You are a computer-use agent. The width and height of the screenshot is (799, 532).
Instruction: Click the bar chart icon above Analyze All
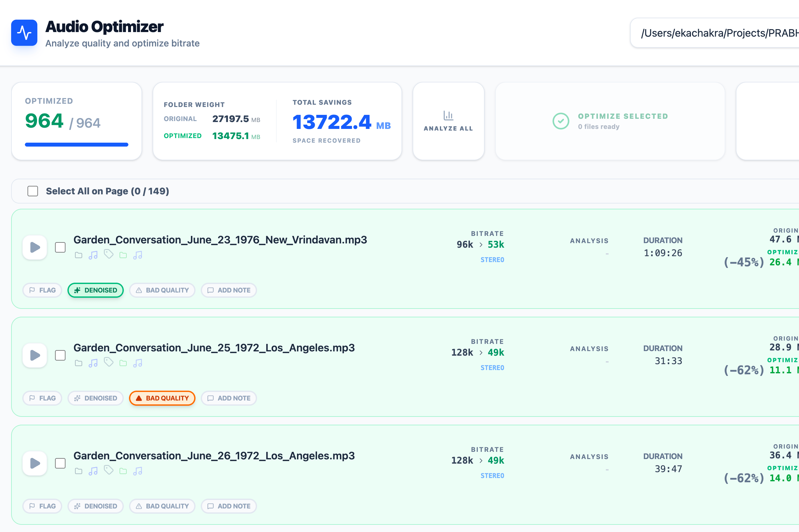(x=448, y=115)
